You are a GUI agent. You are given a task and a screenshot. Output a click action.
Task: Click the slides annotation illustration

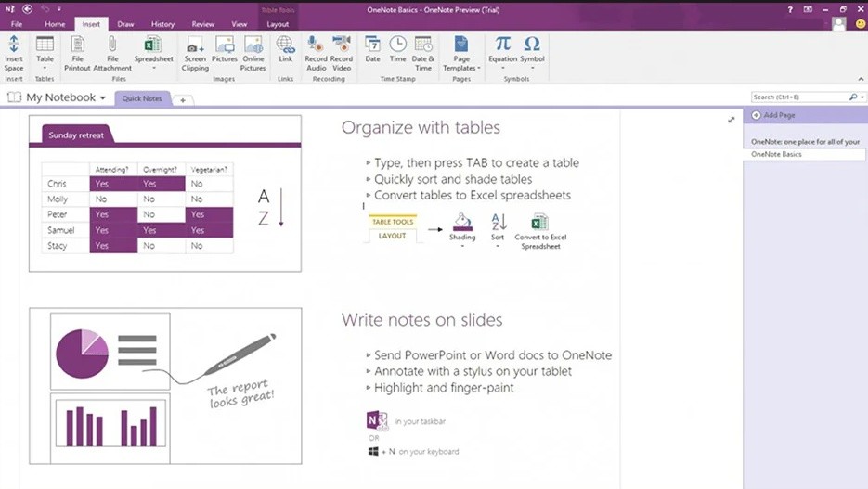click(x=165, y=386)
